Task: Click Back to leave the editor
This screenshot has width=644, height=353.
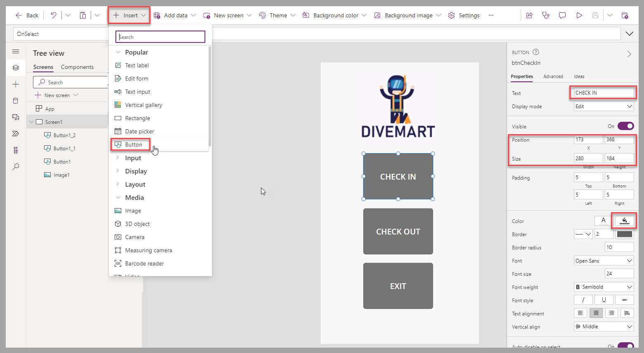Action: 26,15
